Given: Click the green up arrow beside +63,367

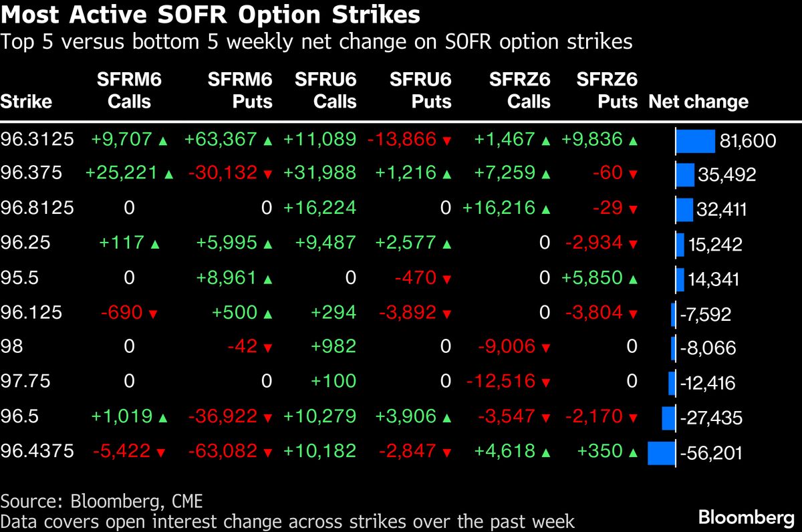Looking at the screenshot, I should point(267,140).
